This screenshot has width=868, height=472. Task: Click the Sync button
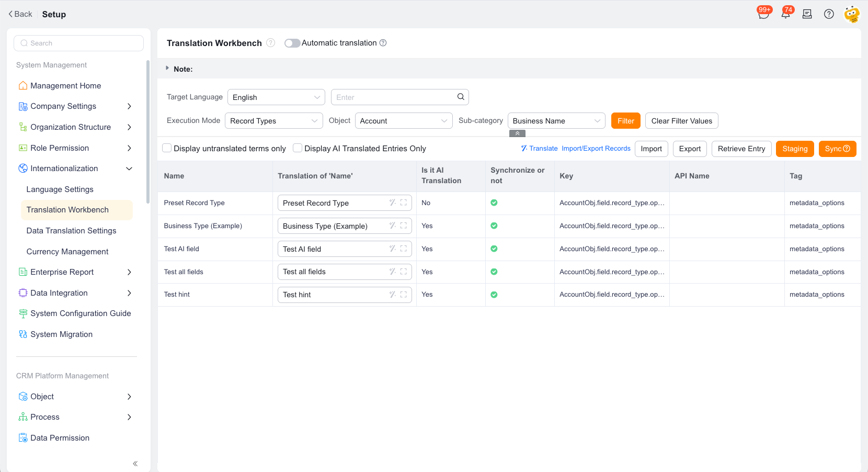point(838,149)
